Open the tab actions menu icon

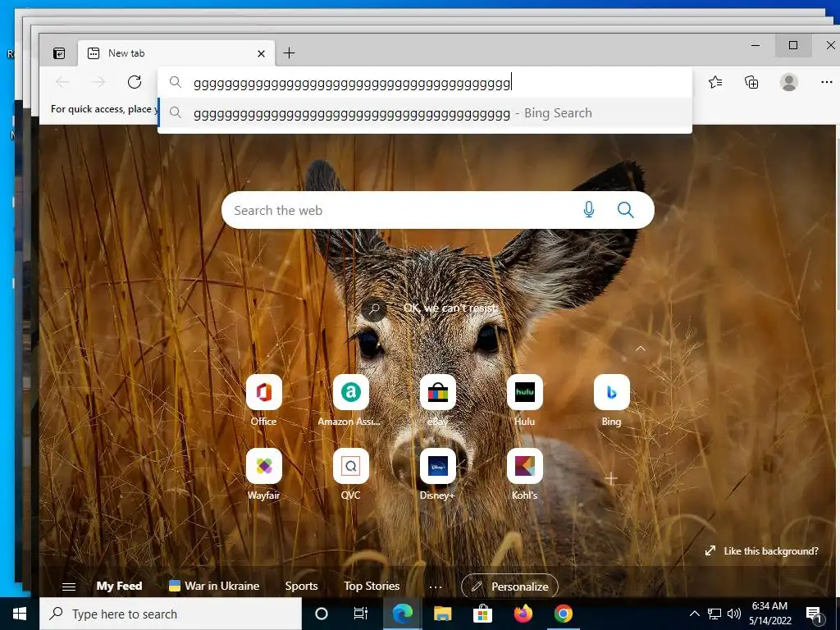pos(59,53)
